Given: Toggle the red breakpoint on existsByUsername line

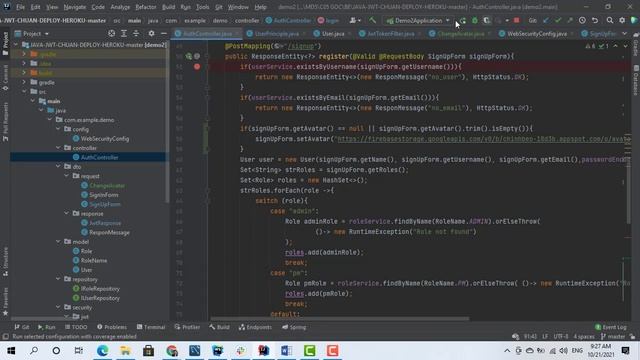Looking at the screenshot, I should click(197, 67).
